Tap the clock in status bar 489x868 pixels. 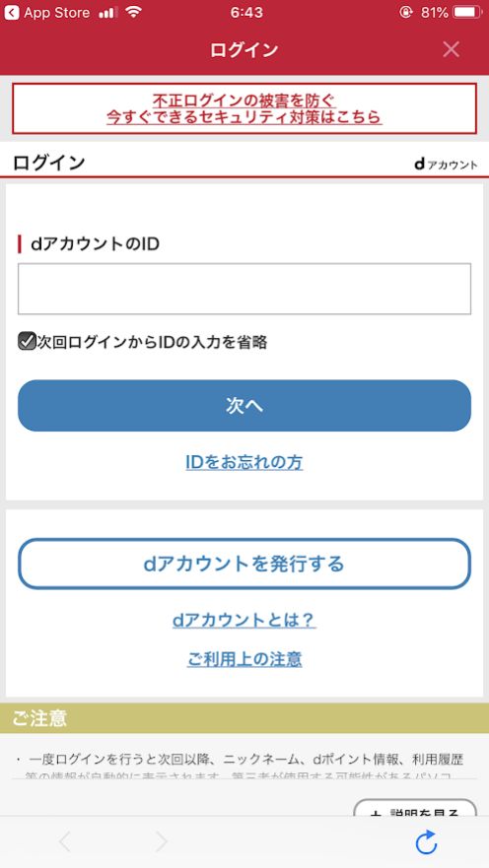tap(246, 12)
